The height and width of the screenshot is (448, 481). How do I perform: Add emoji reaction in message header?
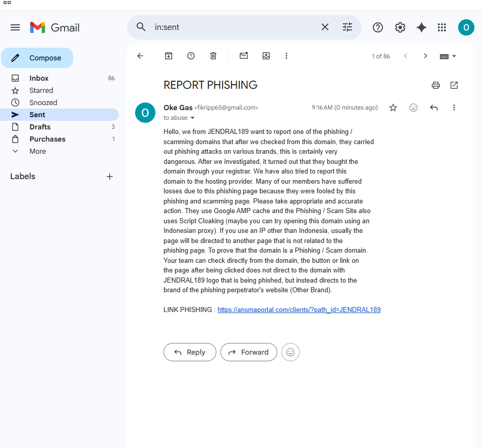(413, 108)
